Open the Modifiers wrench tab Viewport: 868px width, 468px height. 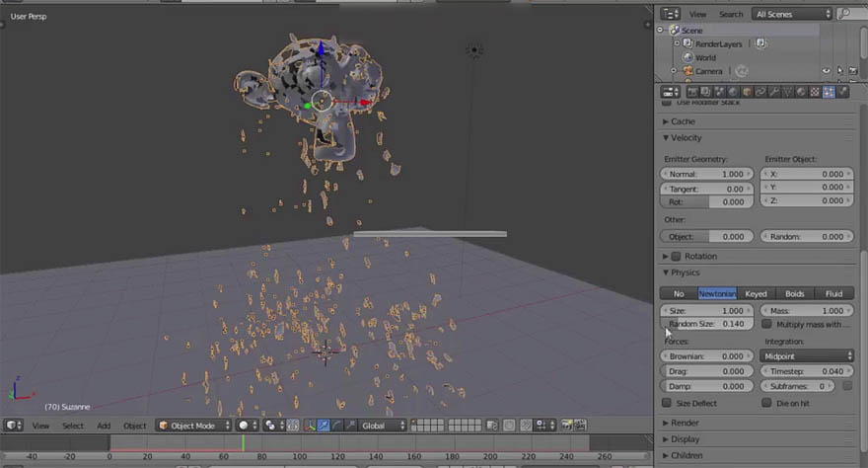tap(774, 92)
